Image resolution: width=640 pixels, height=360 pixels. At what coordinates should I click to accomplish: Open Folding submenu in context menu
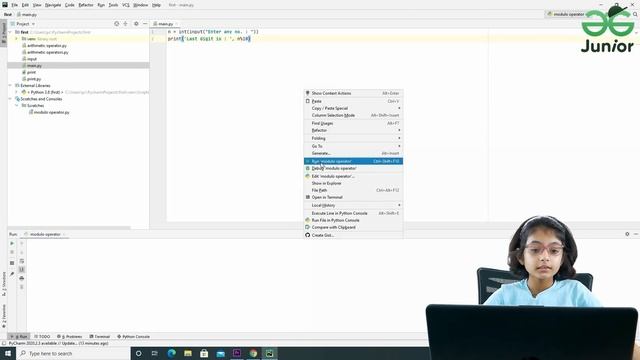click(x=353, y=138)
